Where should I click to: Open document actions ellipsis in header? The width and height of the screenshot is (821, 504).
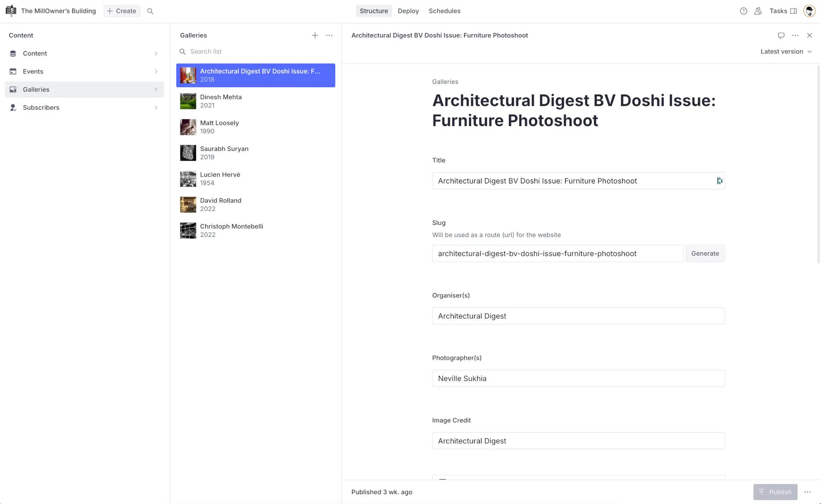point(795,35)
